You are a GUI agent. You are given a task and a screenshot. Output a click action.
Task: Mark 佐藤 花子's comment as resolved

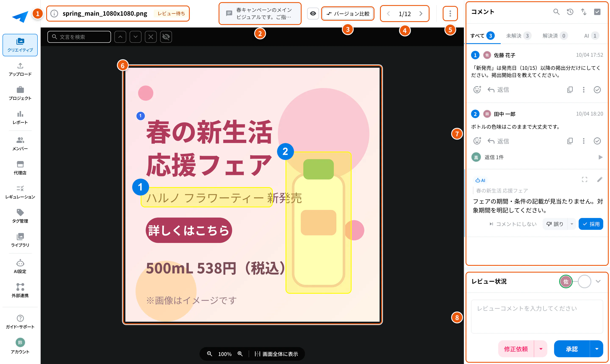(597, 90)
